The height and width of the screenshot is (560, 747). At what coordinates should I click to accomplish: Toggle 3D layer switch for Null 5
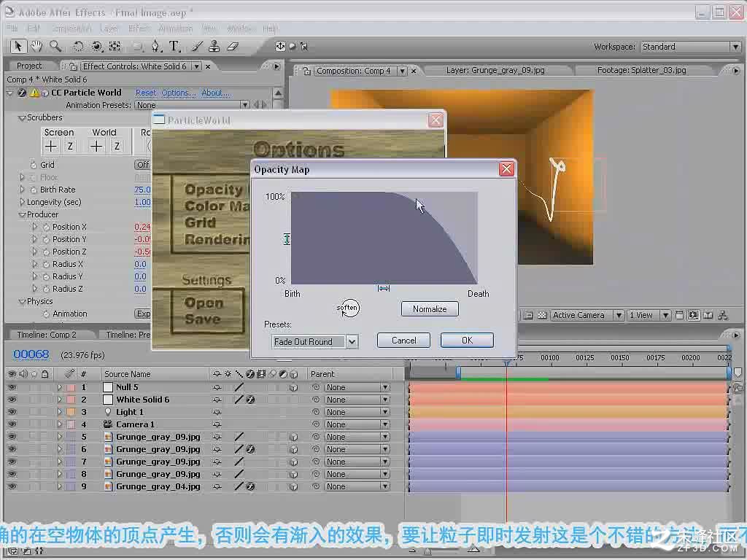tap(293, 387)
